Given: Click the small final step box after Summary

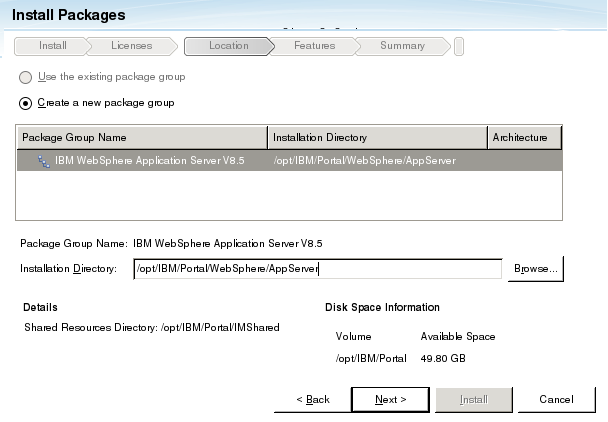Looking at the screenshot, I should coord(458,46).
